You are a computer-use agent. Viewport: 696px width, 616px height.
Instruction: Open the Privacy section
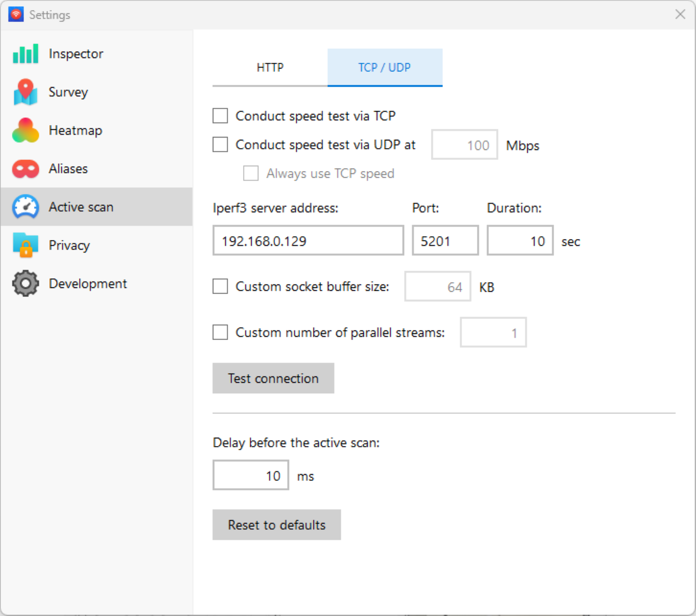[69, 245]
